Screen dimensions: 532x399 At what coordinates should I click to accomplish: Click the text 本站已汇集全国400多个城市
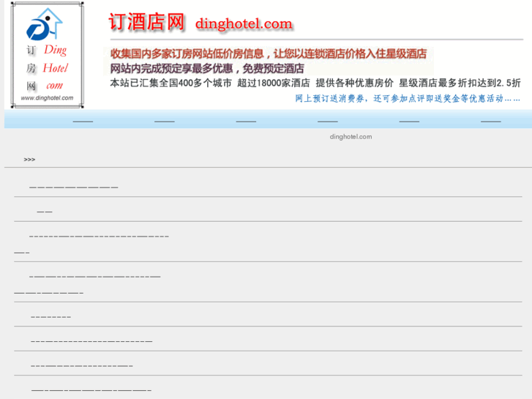(x=171, y=83)
